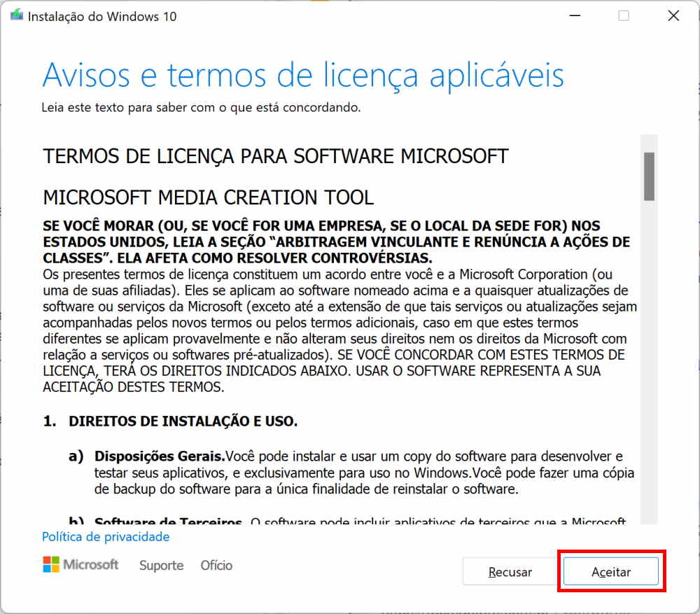Click the Microsoft four-square logo
The height and width of the screenshot is (614, 700).
pos(51,565)
